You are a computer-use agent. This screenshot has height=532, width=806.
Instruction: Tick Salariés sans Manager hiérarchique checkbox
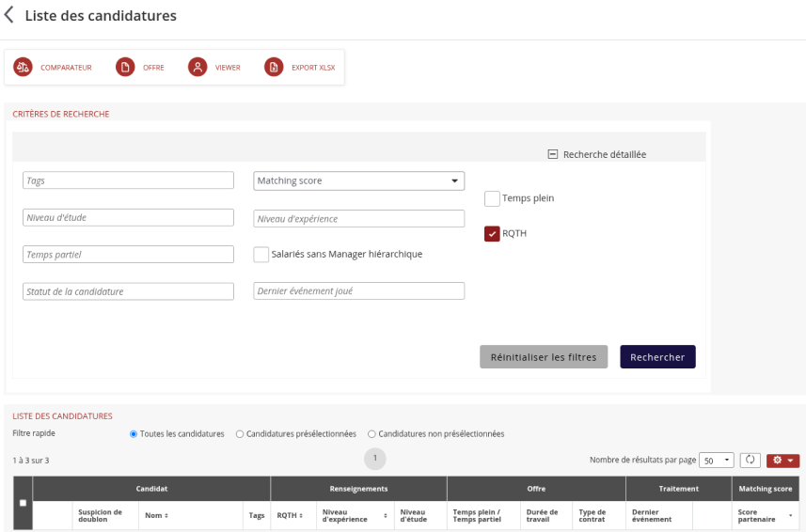[261, 254]
